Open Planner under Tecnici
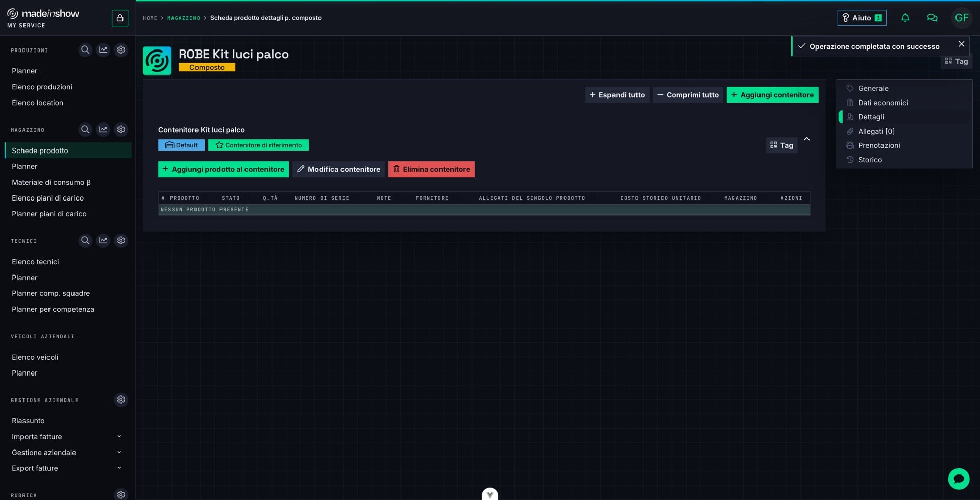The width and height of the screenshot is (980, 500). (24, 278)
